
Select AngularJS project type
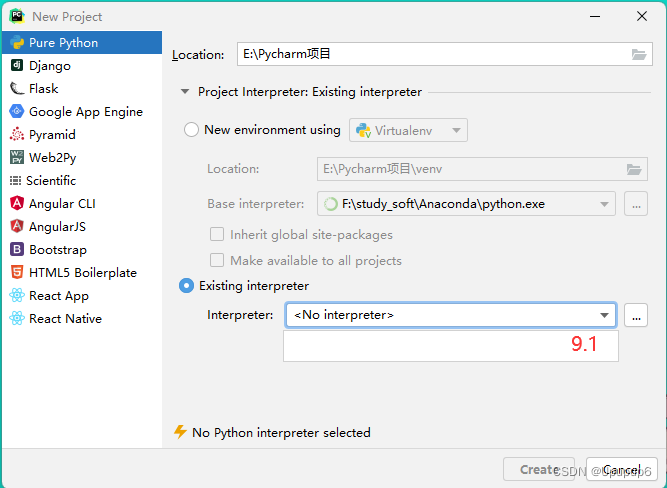(82, 226)
